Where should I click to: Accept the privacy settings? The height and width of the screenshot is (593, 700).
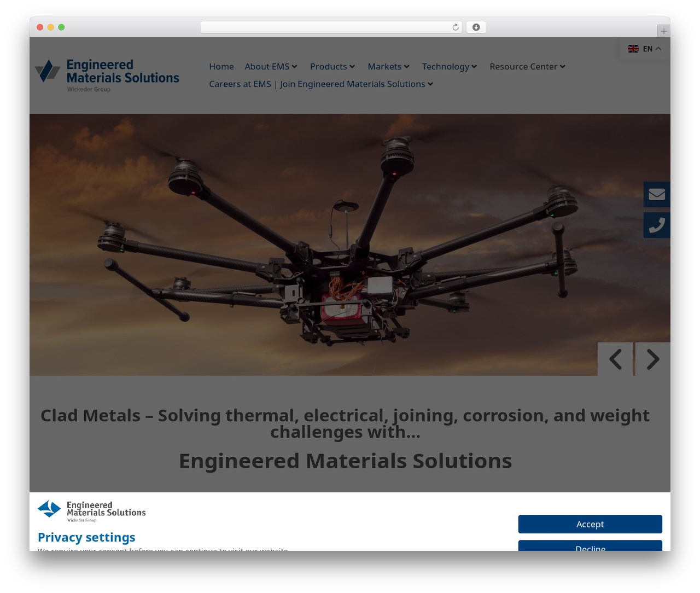coord(590,524)
